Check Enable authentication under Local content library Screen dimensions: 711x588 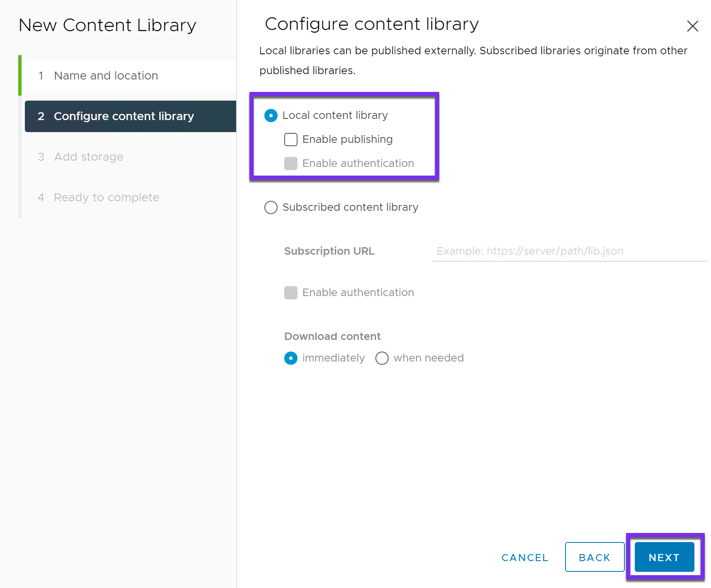[291, 163]
